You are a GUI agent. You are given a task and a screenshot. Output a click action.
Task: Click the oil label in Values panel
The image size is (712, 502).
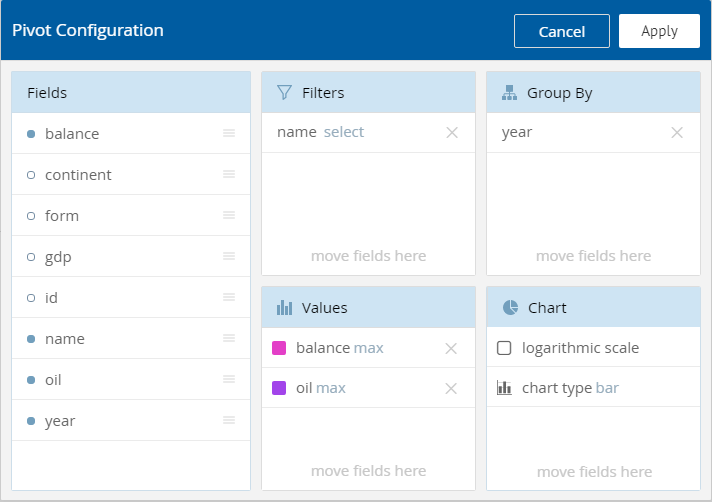pyautogui.click(x=304, y=388)
